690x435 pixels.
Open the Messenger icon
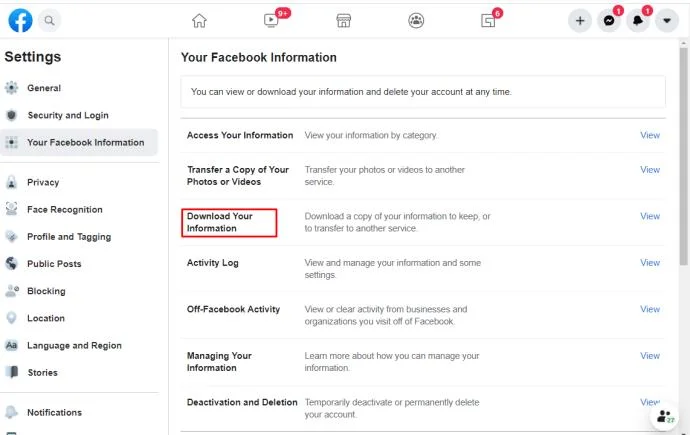coord(609,20)
